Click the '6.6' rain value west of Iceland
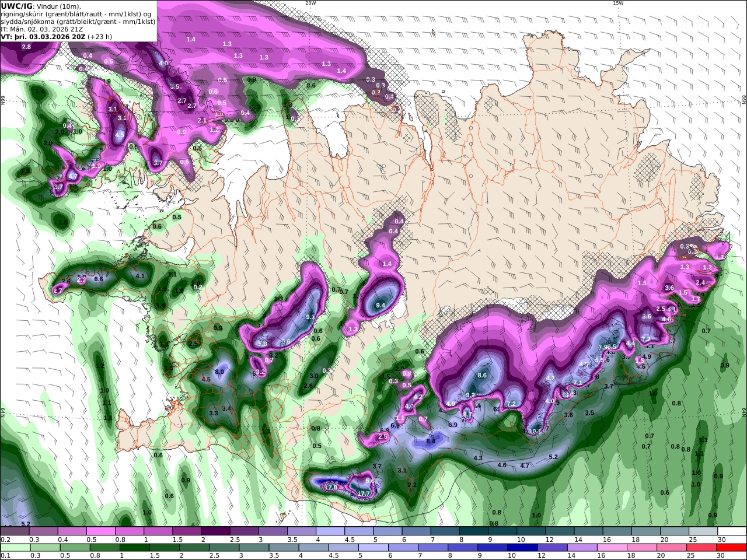Image resolution: width=747 pixels, height=560 pixels. pos(99,279)
